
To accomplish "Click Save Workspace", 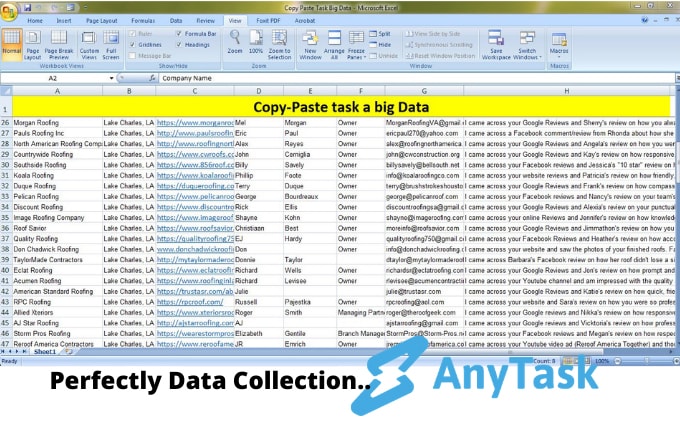I will coord(496,45).
